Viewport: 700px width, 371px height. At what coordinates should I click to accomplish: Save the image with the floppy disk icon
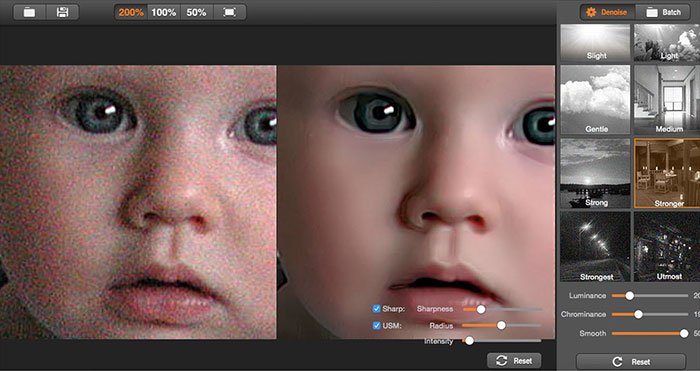(x=62, y=12)
